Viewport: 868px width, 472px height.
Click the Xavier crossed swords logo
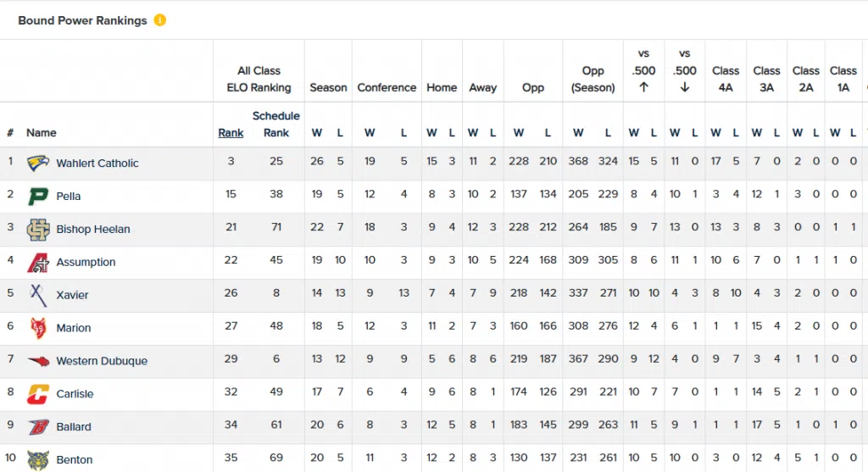click(x=38, y=295)
